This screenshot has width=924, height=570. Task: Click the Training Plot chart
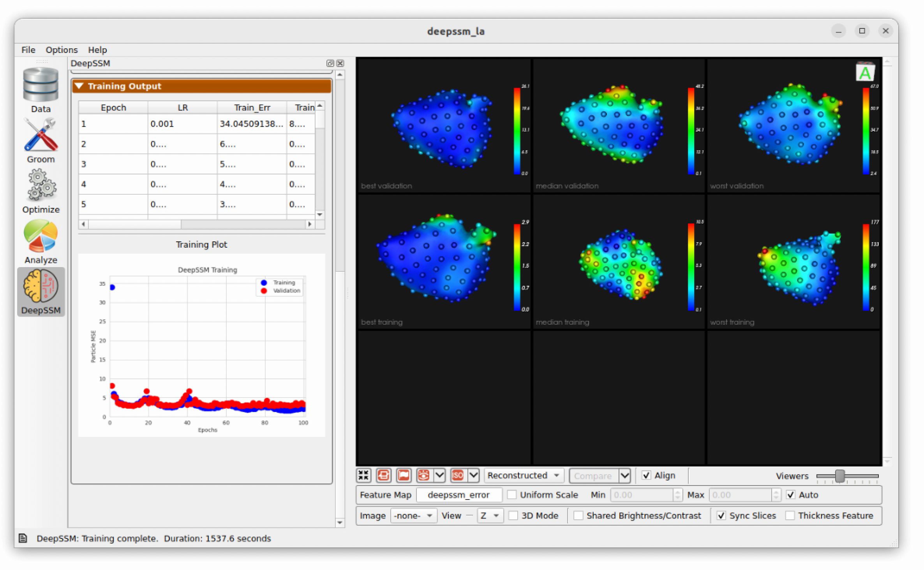(x=202, y=345)
